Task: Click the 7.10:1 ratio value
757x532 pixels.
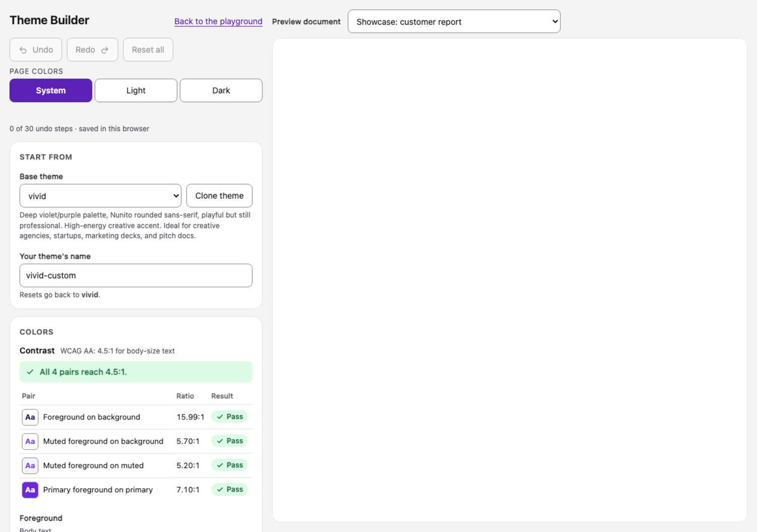Action: (x=188, y=490)
